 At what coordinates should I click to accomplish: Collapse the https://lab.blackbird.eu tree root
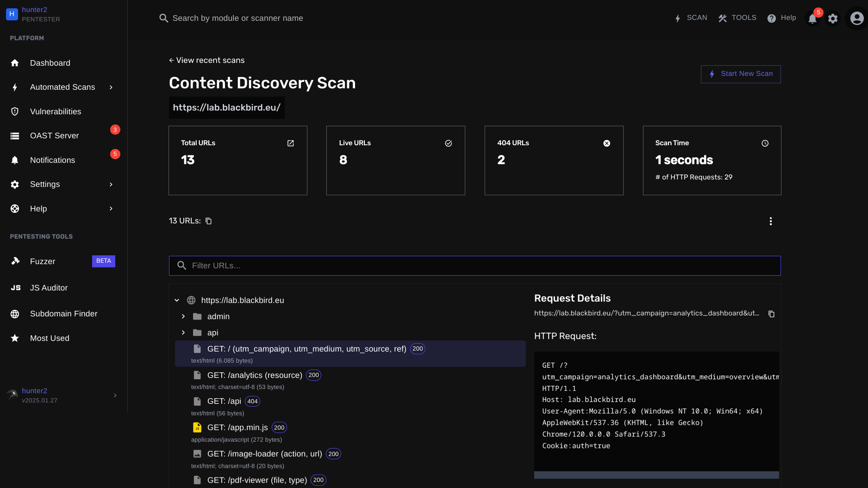pos(177,300)
